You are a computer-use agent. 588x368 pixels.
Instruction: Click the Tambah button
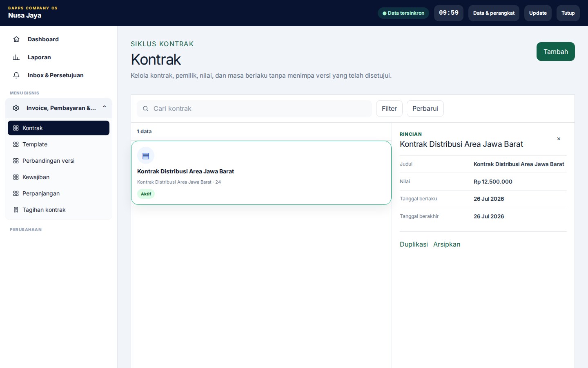(x=555, y=52)
